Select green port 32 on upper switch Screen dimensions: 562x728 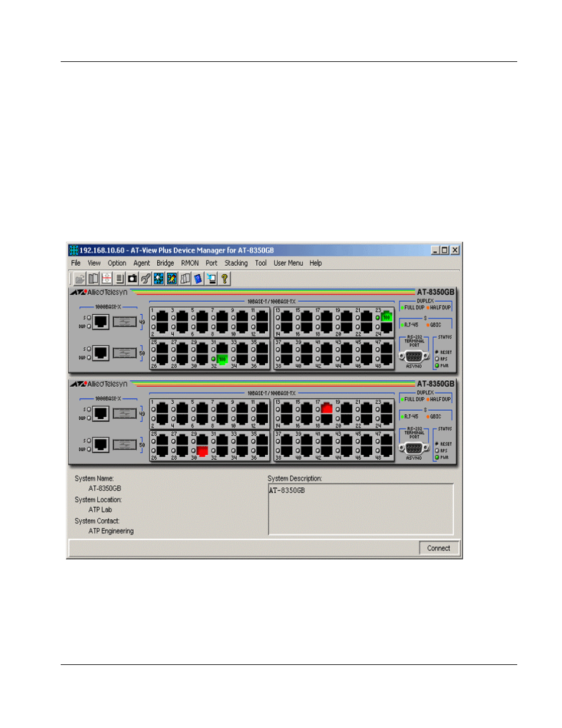click(222, 359)
